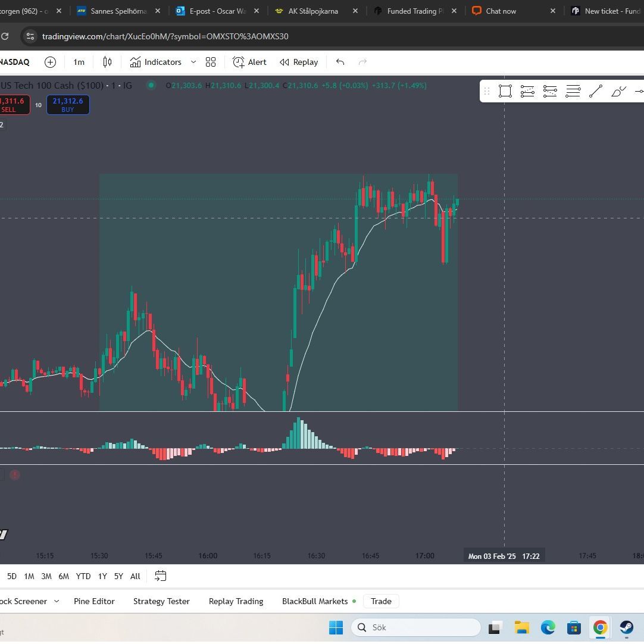644x644 pixels.
Task: Select the 3M date range
Action: point(46,576)
